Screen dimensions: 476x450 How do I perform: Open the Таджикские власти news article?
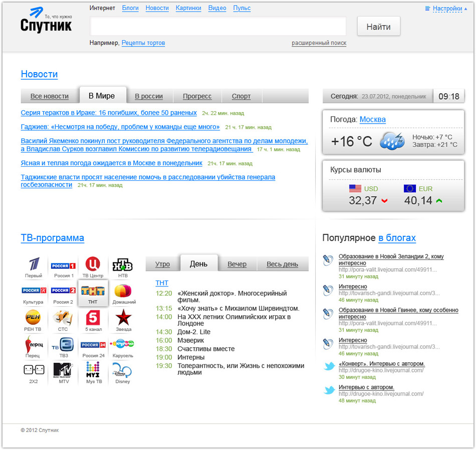148,181
